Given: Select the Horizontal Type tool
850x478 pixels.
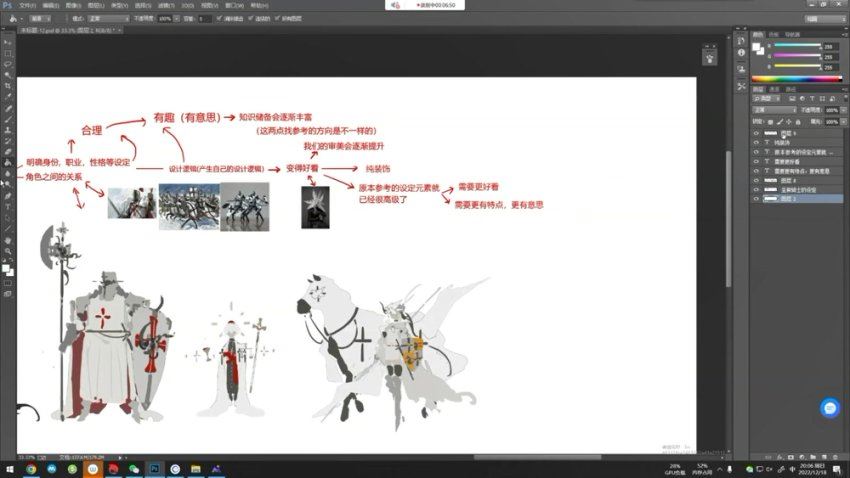Looking at the screenshot, I should [8, 205].
